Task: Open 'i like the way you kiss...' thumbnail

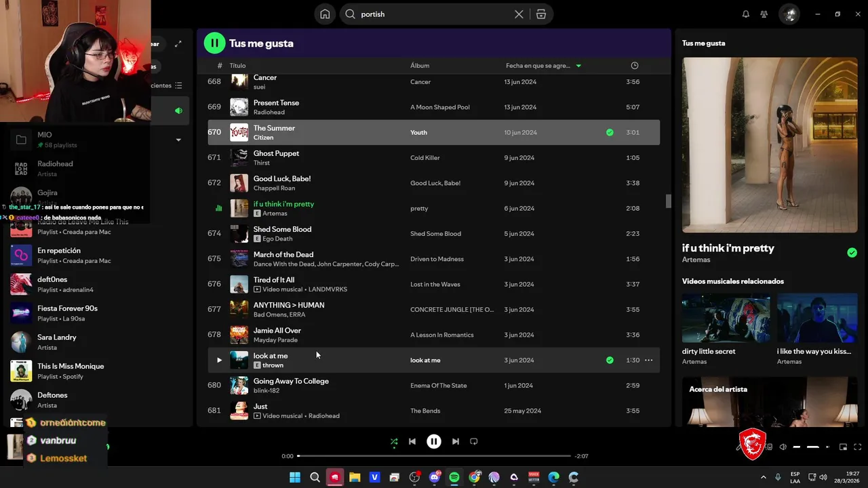Action: (x=817, y=319)
